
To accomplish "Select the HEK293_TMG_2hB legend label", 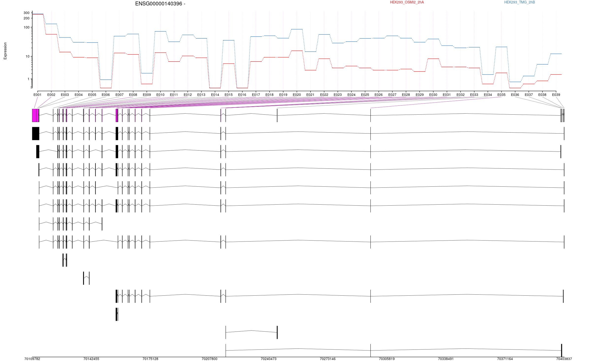I will pyautogui.click(x=519, y=2).
